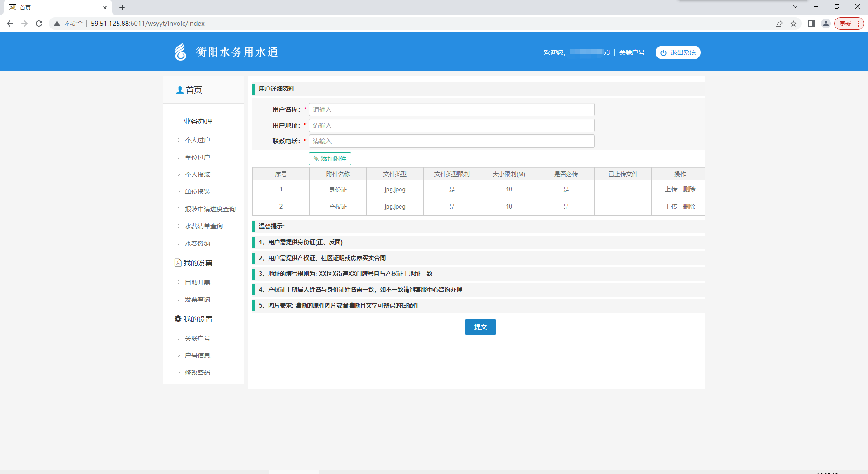868x474 pixels.
Task: Click 上传 for the 身份证 row
Action: tap(671, 189)
